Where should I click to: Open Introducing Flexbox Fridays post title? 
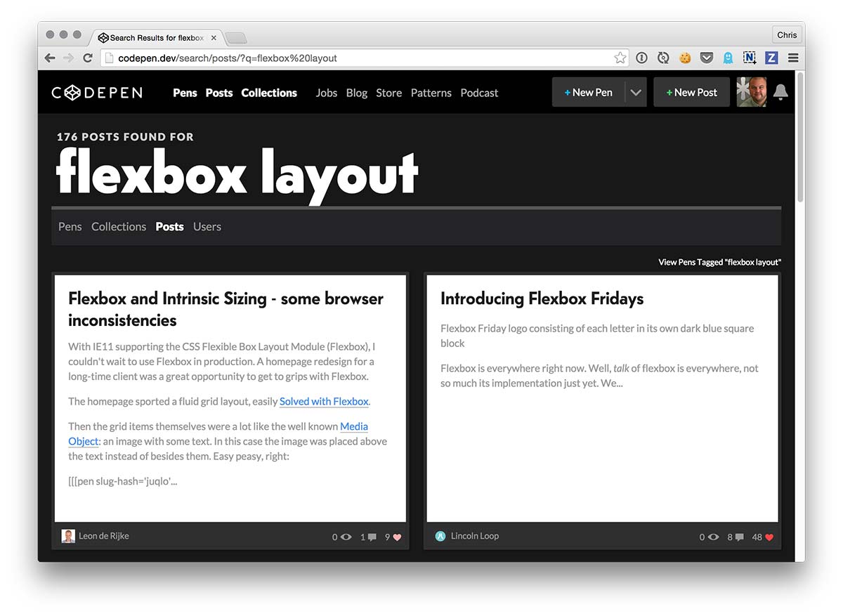point(542,299)
